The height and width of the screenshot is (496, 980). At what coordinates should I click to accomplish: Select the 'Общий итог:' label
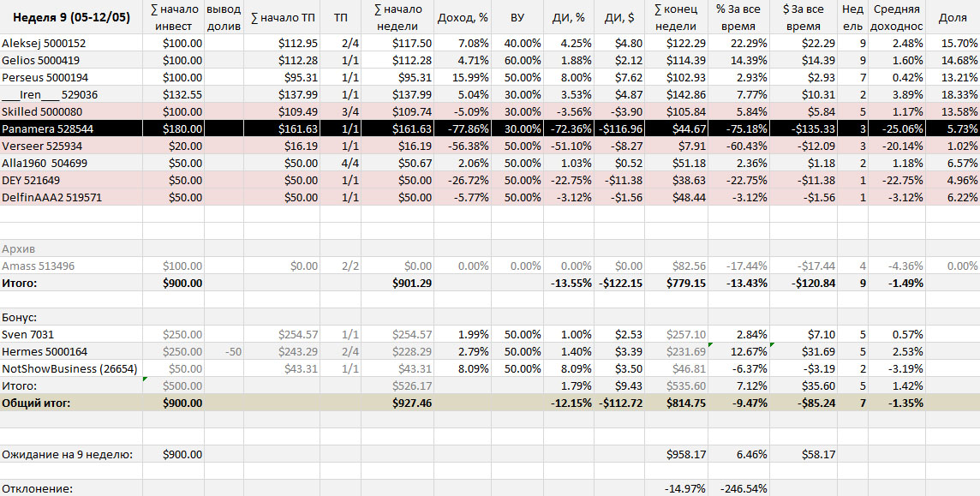[71, 403]
